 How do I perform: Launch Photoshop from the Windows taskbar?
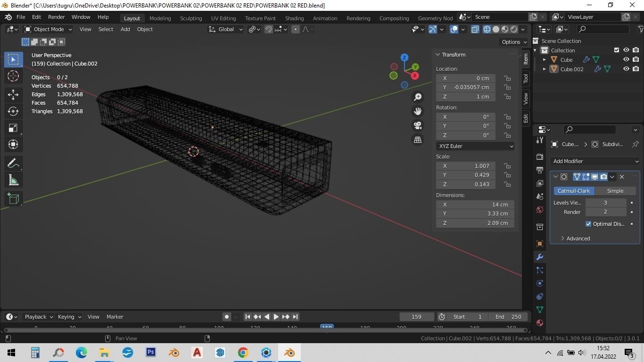click(x=151, y=353)
